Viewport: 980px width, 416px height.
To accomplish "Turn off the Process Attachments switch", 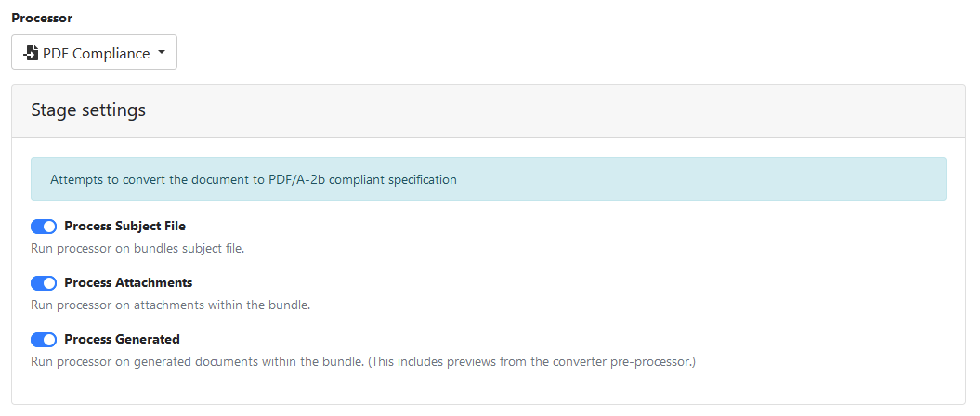I will coord(44,283).
